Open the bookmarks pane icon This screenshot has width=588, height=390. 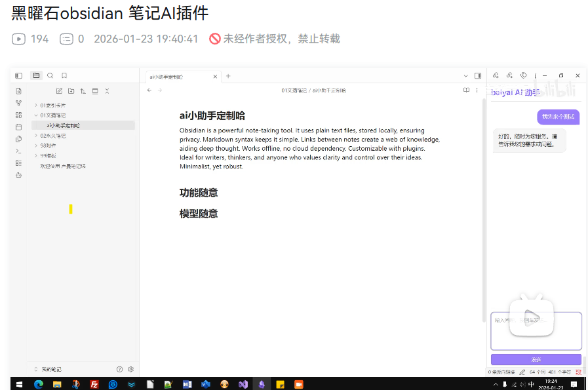click(x=64, y=76)
